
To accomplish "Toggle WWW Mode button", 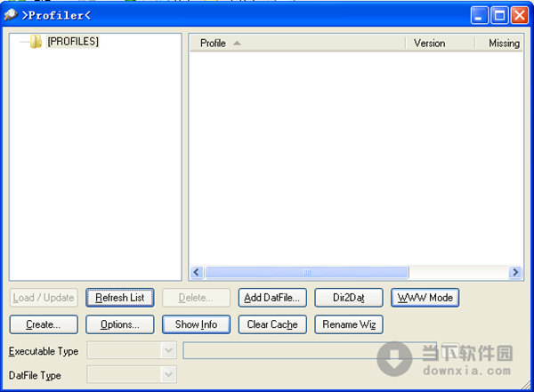I will click(x=425, y=298).
